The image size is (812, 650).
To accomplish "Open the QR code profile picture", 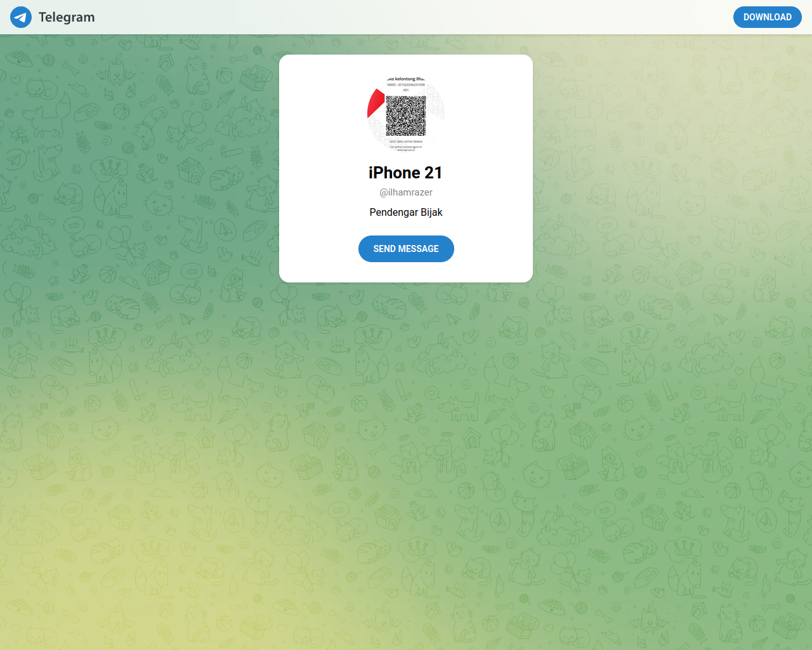I will click(406, 114).
